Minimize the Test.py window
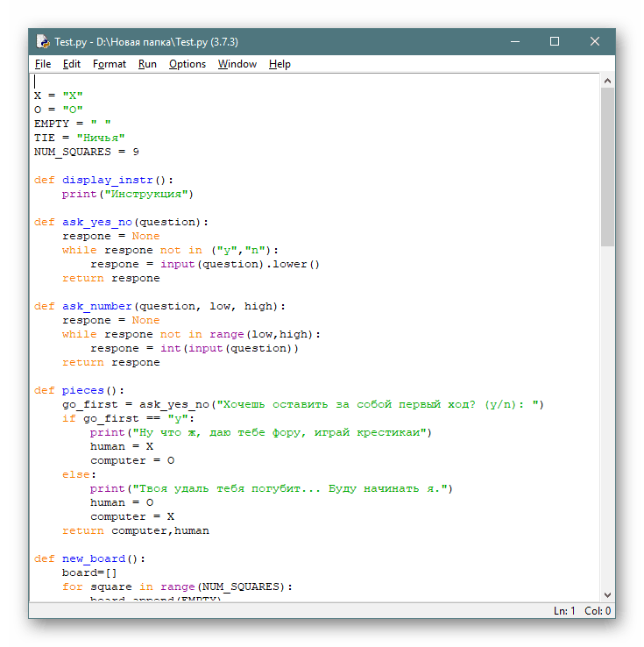The image size is (644, 647). tap(515, 41)
